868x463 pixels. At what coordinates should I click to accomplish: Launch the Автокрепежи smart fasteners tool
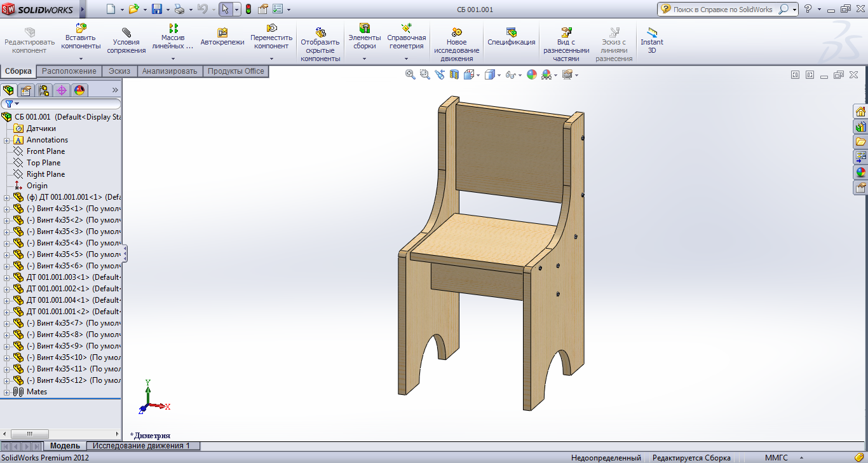click(222, 37)
